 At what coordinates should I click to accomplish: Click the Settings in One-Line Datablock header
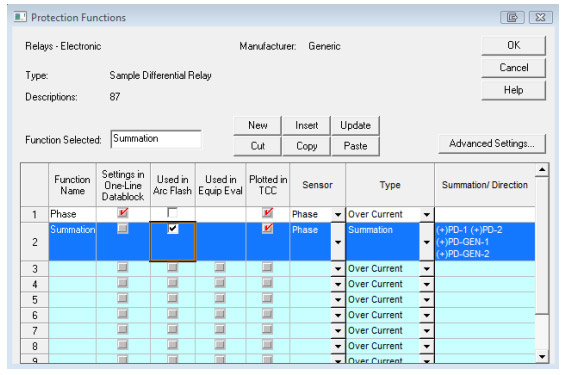coord(123,185)
